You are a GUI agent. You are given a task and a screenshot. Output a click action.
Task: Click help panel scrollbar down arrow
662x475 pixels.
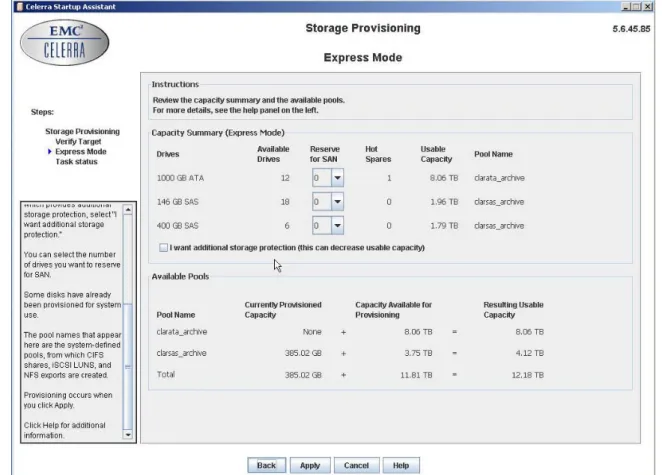click(x=128, y=434)
